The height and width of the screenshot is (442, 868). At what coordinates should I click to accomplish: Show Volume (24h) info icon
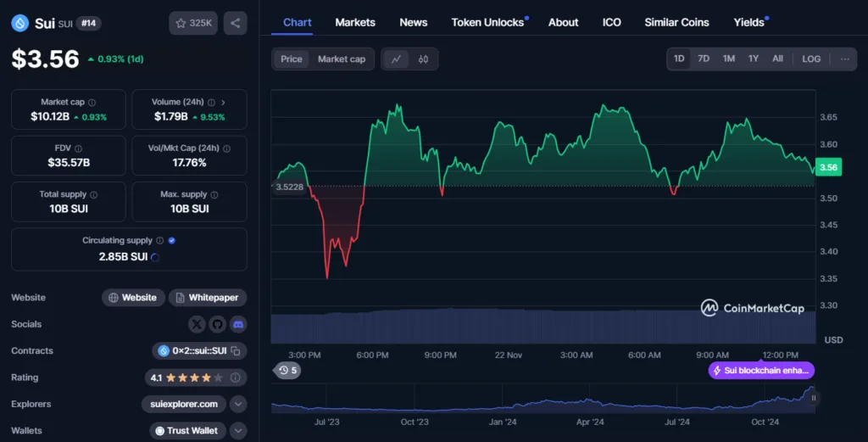(211, 103)
